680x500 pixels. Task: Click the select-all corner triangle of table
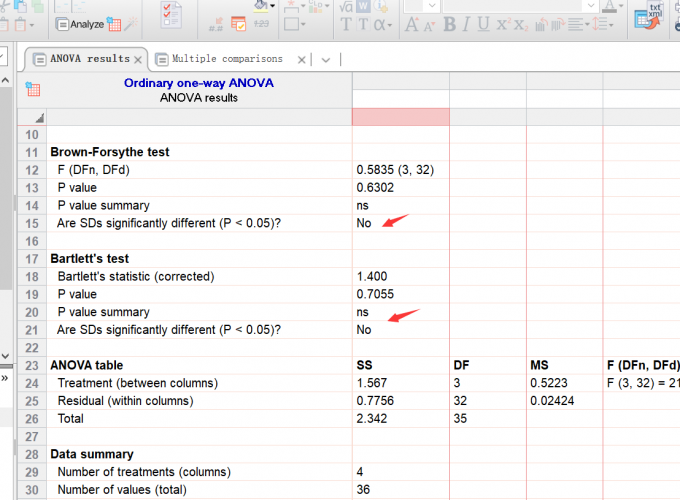[x=39, y=117]
